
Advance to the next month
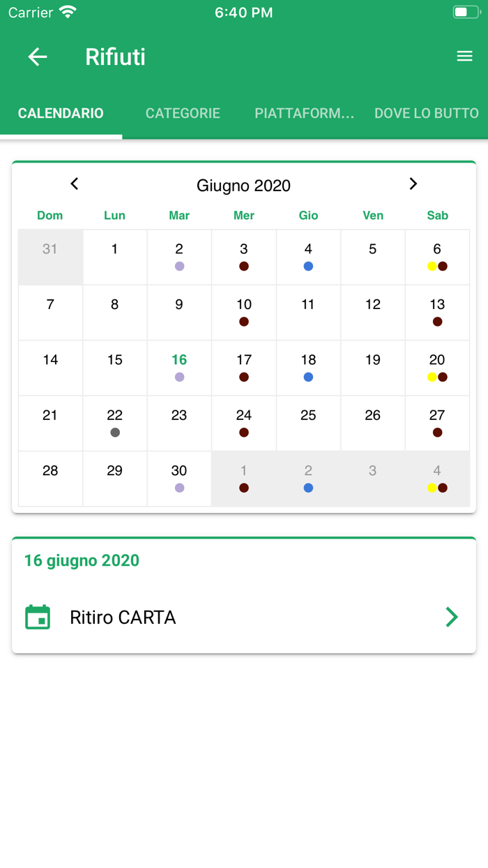pos(413,184)
